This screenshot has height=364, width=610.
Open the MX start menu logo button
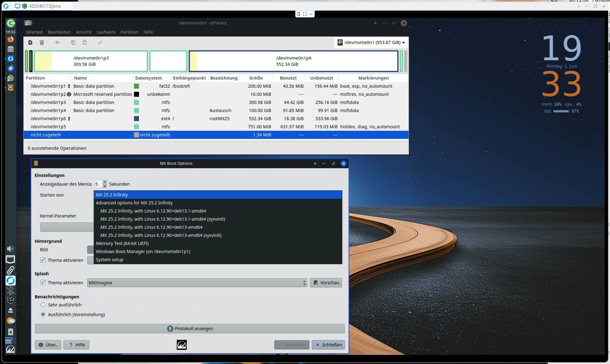pyautogui.click(x=11, y=349)
